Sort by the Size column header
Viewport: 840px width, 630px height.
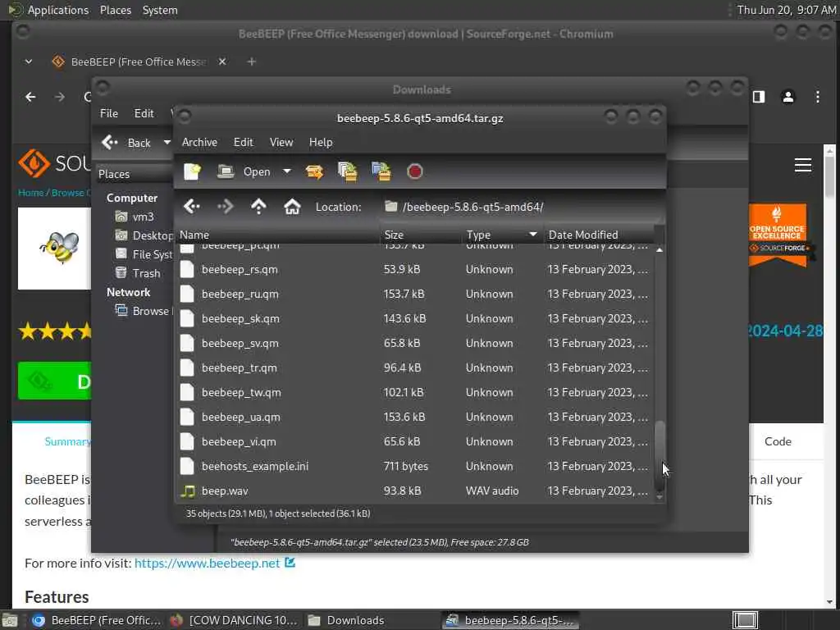point(421,235)
